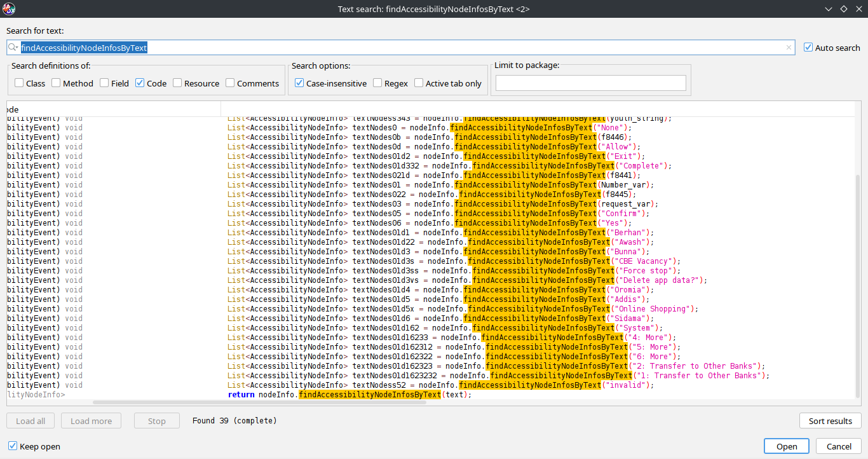This screenshot has width=868, height=459.
Task: Select result row with f8441 argument
Action: [x=431, y=175]
